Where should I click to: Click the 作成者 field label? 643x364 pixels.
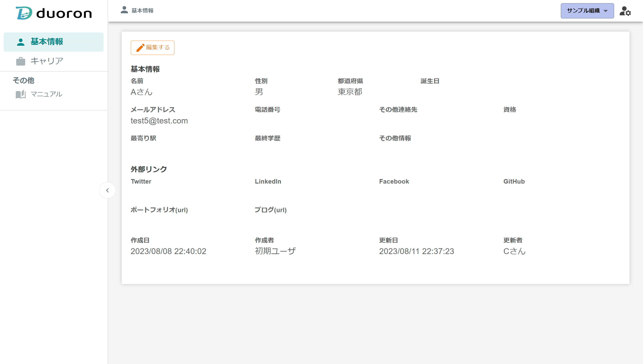click(264, 240)
